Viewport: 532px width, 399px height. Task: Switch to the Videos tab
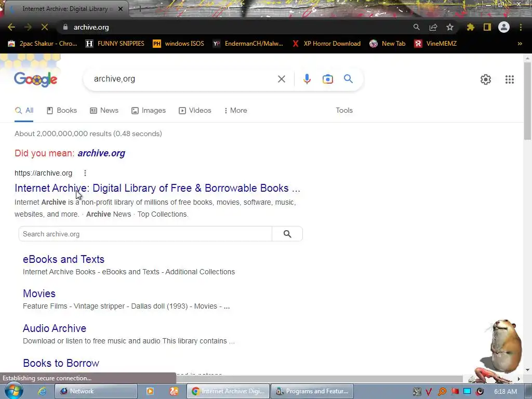pos(195,111)
